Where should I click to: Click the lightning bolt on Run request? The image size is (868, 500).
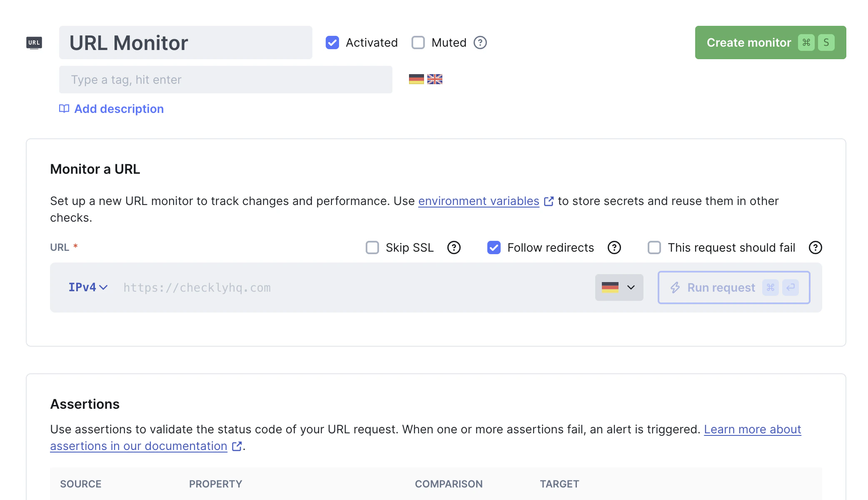[676, 287]
